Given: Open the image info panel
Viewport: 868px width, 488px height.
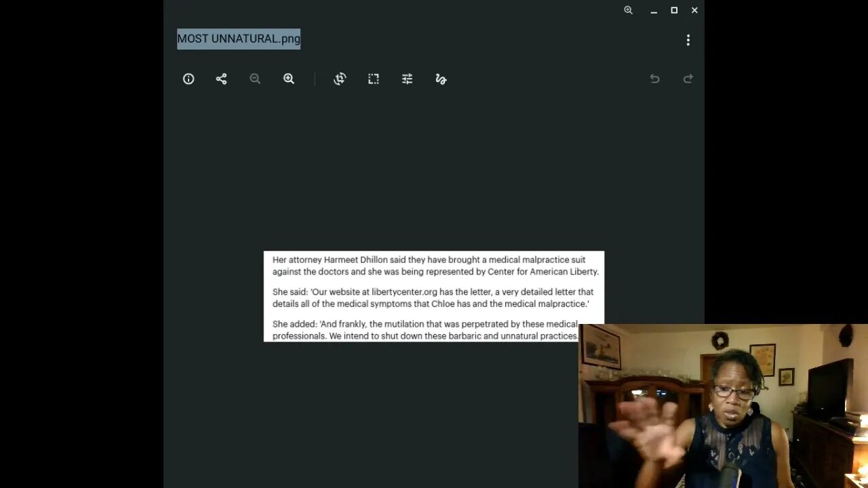Looking at the screenshot, I should point(189,79).
